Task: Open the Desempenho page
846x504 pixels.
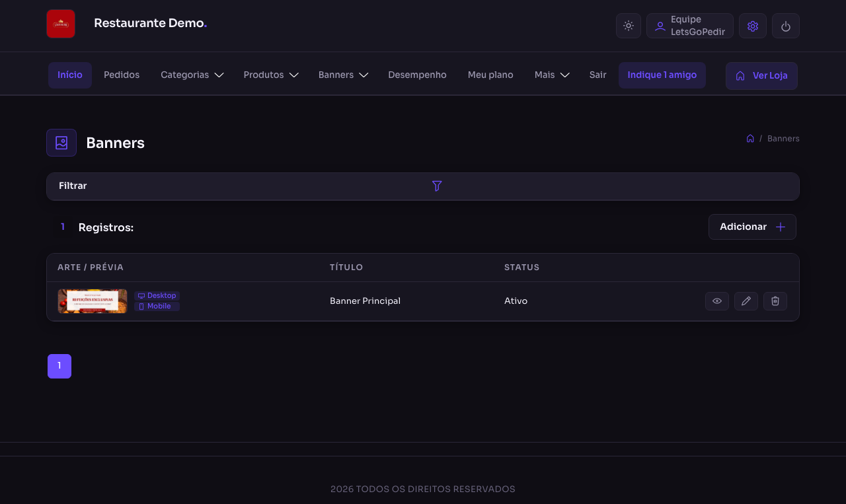Action: point(417,75)
